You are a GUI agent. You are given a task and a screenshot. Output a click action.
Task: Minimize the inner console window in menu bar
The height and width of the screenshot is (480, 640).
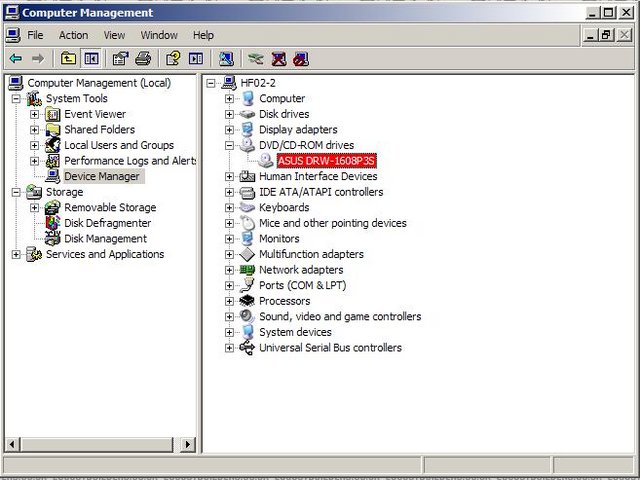pyautogui.click(x=590, y=35)
